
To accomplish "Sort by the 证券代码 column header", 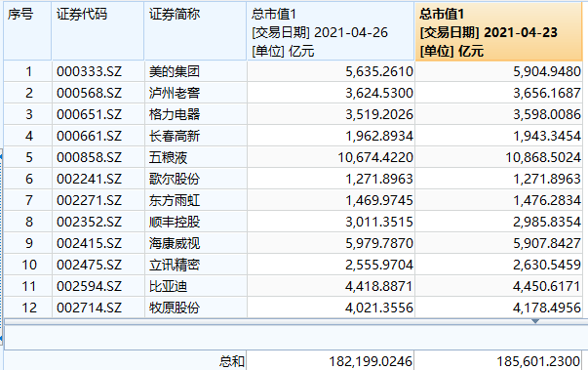I will tap(98, 31).
